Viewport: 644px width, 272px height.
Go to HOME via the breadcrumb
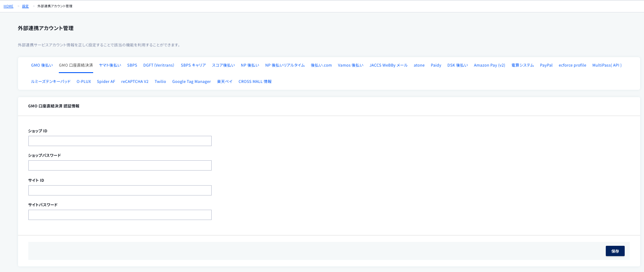point(9,6)
